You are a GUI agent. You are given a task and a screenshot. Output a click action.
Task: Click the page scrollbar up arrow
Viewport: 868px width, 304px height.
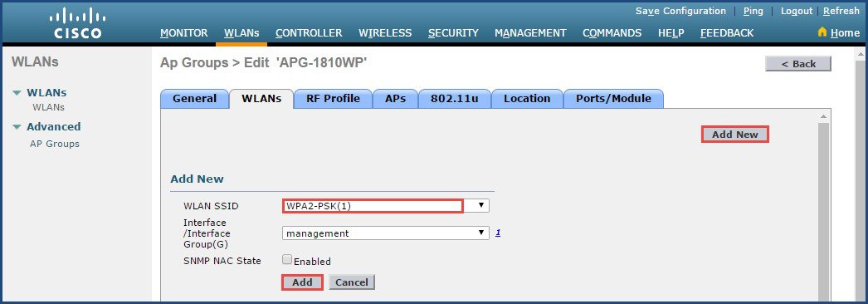(861, 54)
